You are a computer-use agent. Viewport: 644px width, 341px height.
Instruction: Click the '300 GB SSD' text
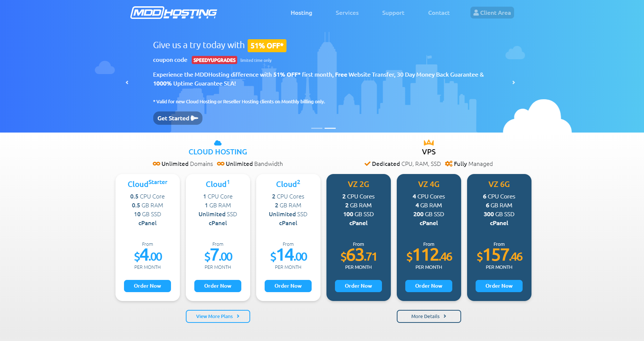click(x=499, y=214)
